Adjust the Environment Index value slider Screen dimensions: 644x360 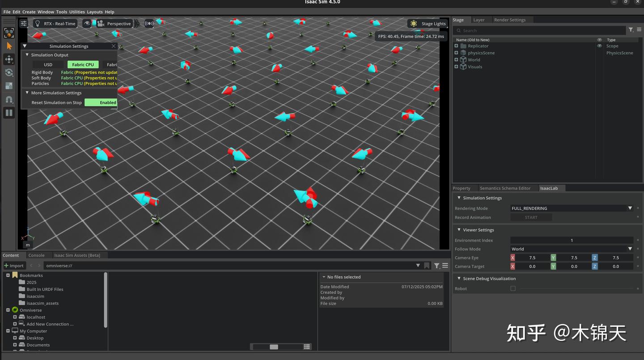pos(572,240)
